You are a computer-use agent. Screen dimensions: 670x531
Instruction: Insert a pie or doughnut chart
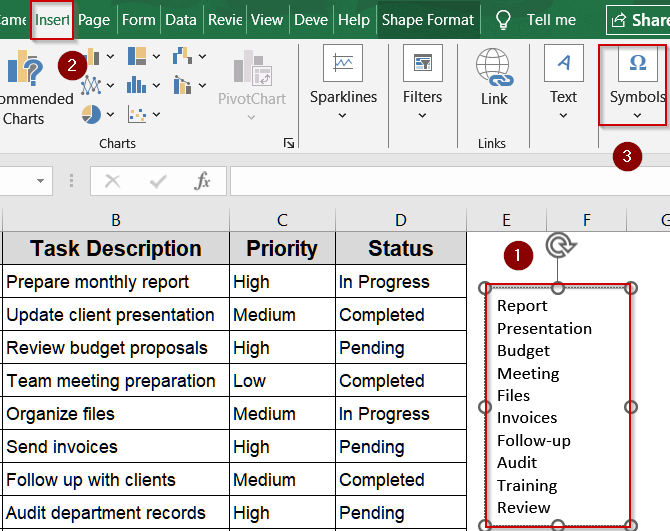coord(91,114)
